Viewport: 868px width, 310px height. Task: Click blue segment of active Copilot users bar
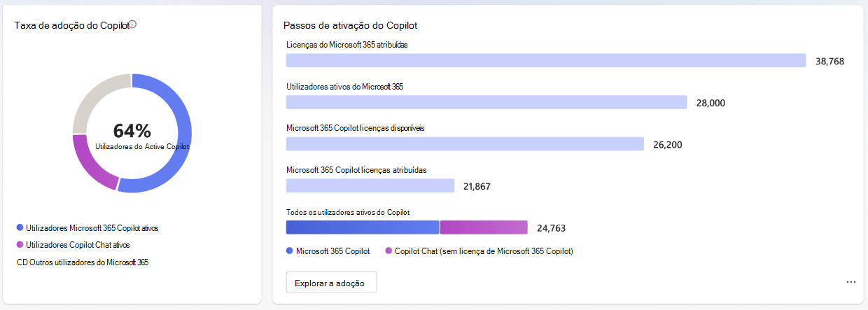point(363,227)
